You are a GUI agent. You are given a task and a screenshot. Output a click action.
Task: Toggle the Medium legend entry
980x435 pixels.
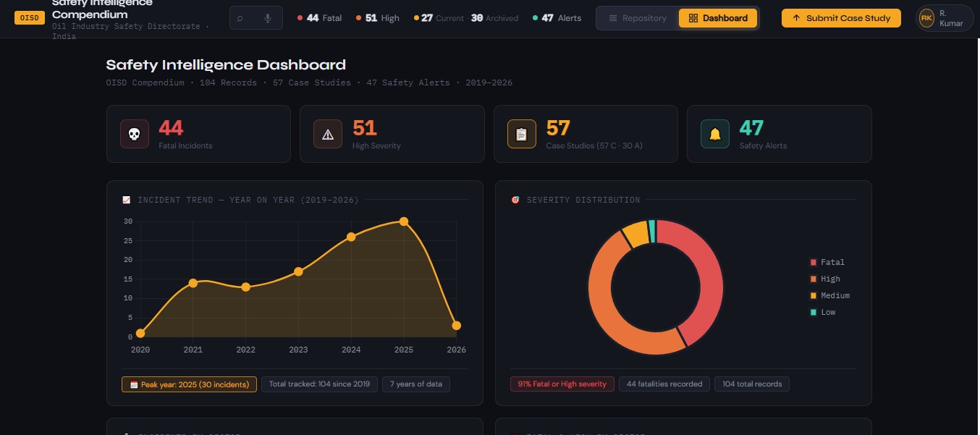click(829, 295)
